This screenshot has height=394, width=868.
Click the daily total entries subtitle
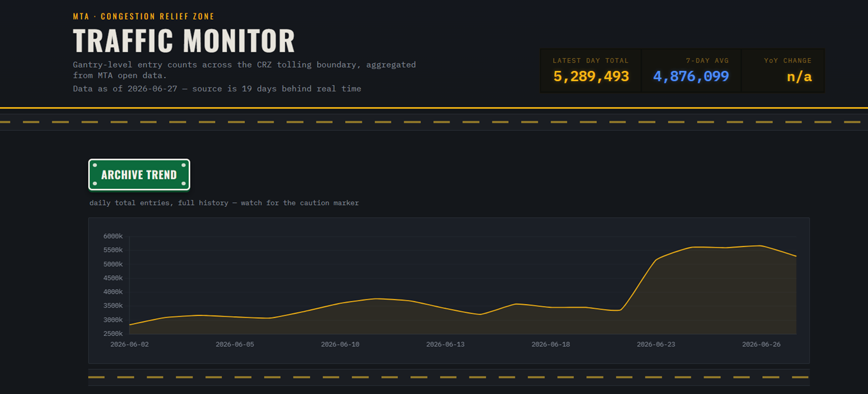[x=224, y=203]
